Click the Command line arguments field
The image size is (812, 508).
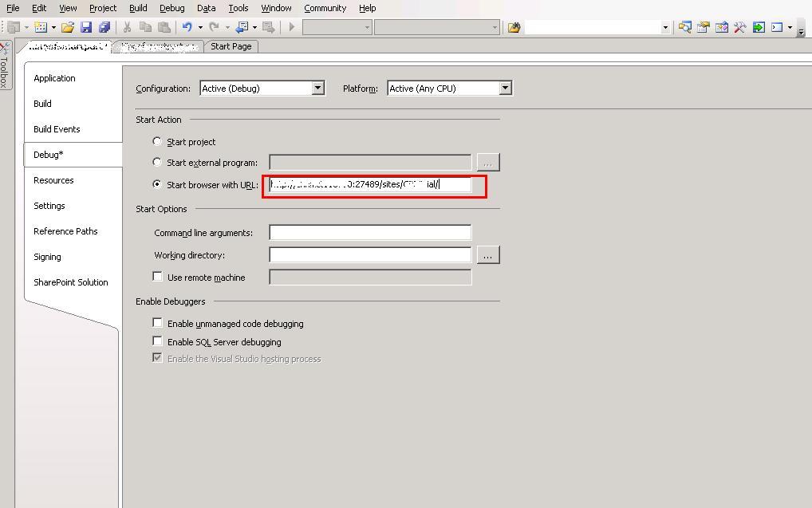[370, 233]
